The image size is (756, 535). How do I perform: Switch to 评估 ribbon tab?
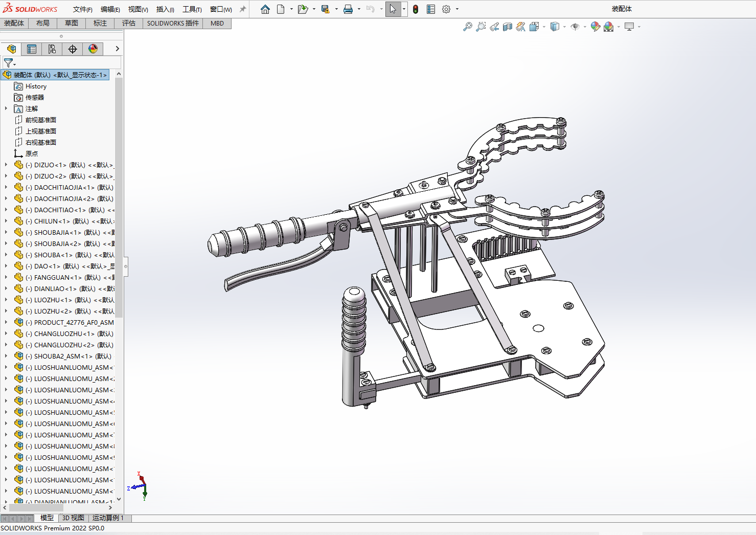click(129, 24)
